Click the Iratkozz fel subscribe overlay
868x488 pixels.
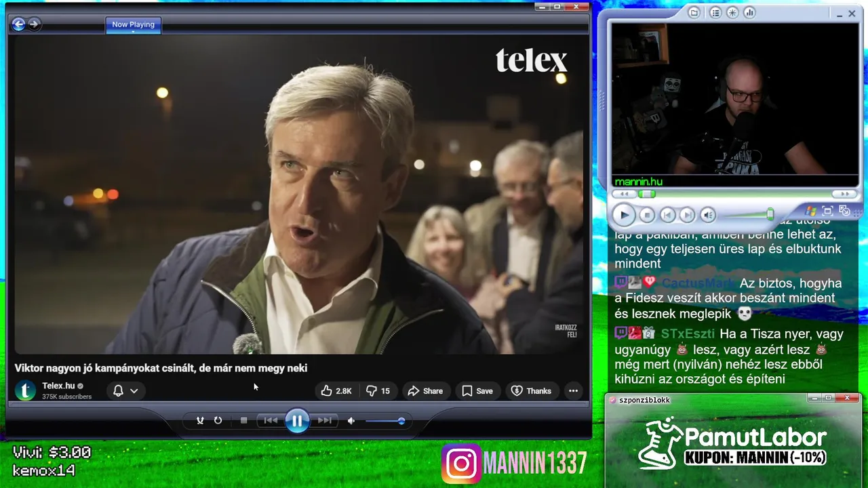(566, 331)
